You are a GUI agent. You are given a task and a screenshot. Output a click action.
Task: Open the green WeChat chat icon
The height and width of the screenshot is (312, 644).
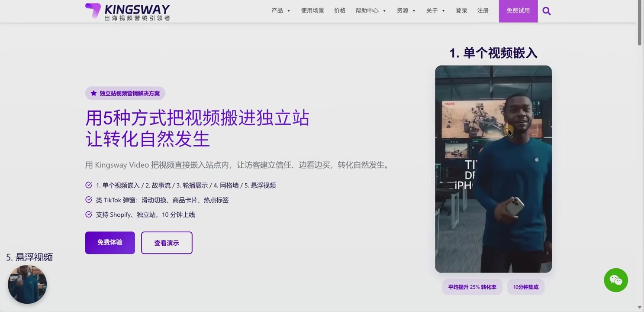615,280
